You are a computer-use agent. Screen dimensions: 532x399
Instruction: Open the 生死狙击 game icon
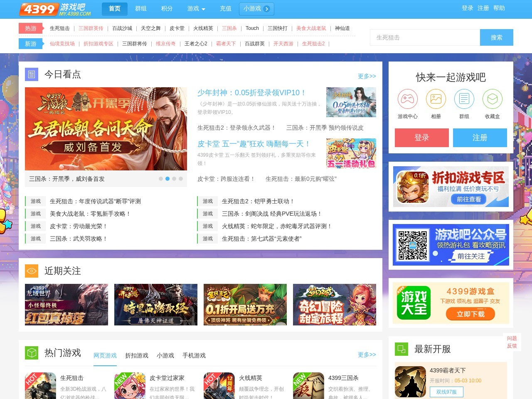point(40,386)
